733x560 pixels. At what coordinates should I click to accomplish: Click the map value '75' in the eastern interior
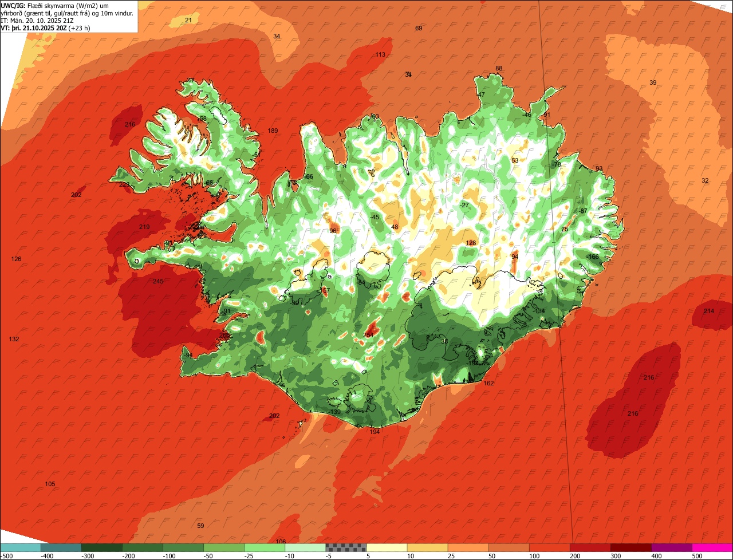(565, 230)
